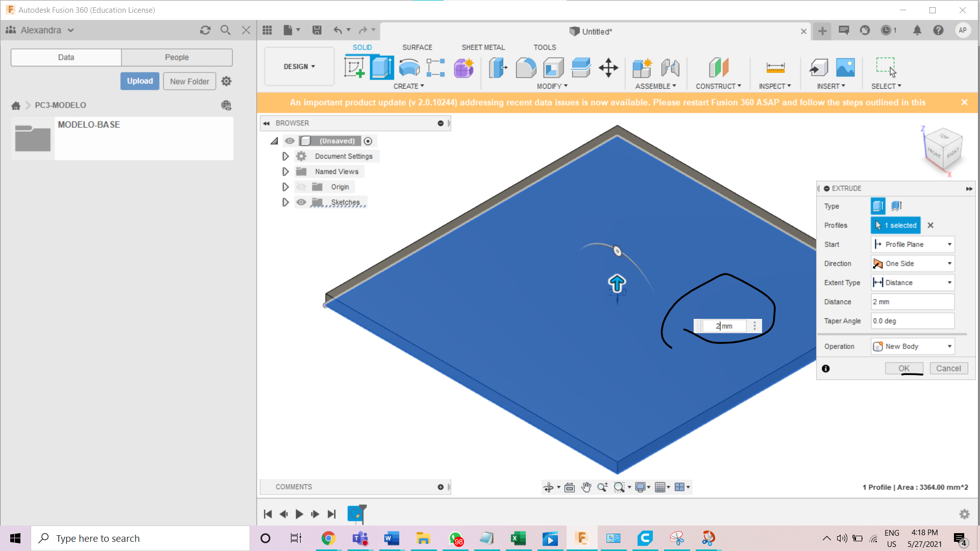
Task: Click the New Folder button
Action: pos(189,81)
